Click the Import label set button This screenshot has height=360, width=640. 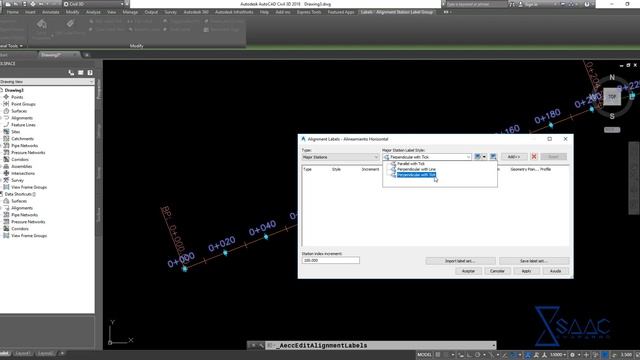point(460,261)
